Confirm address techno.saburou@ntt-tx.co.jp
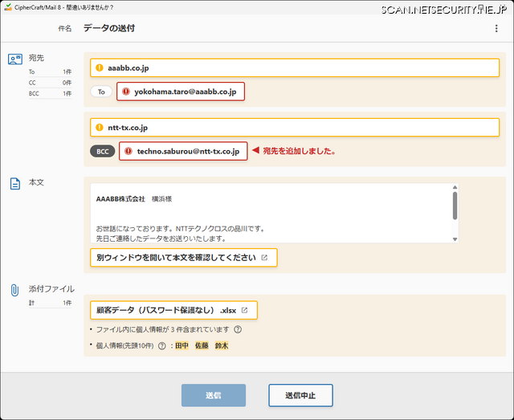Screen dimensions: 514x420 183,151
